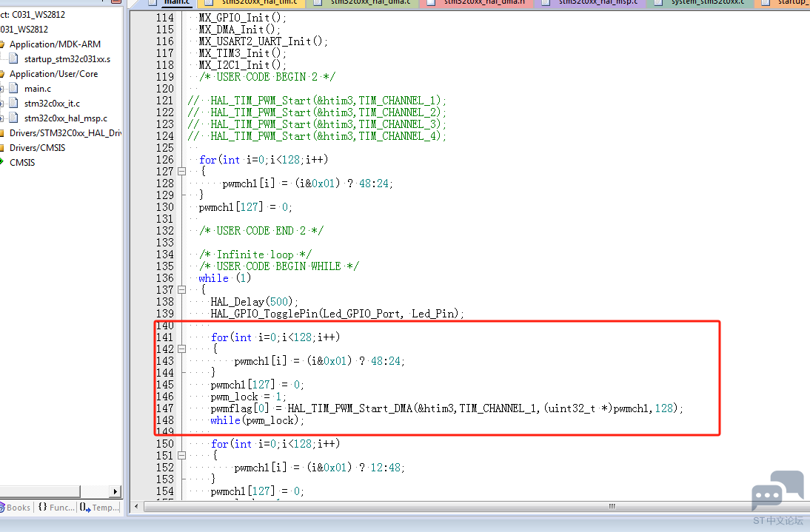Click the Temp tab's template icon
The height and width of the screenshot is (532, 810).
click(85, 508)
